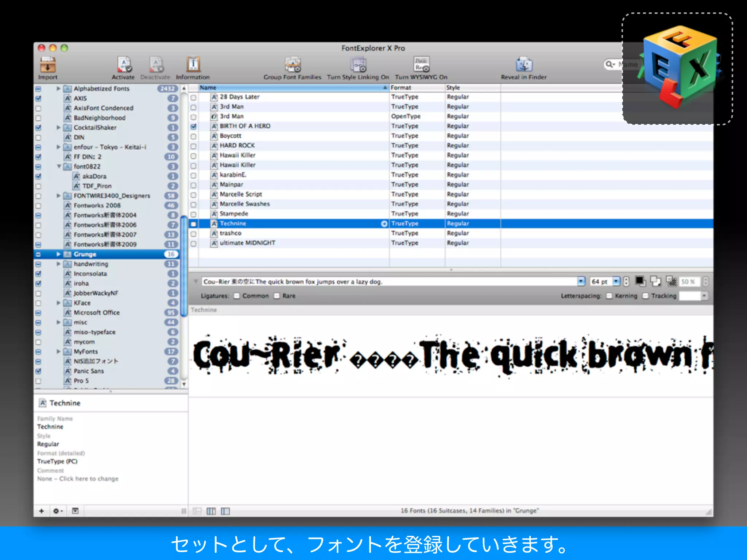747x560 pixels.
Task: Expand the Grunge set disclosure triangle
Action: pyautogui.click(x=58, y=254)
